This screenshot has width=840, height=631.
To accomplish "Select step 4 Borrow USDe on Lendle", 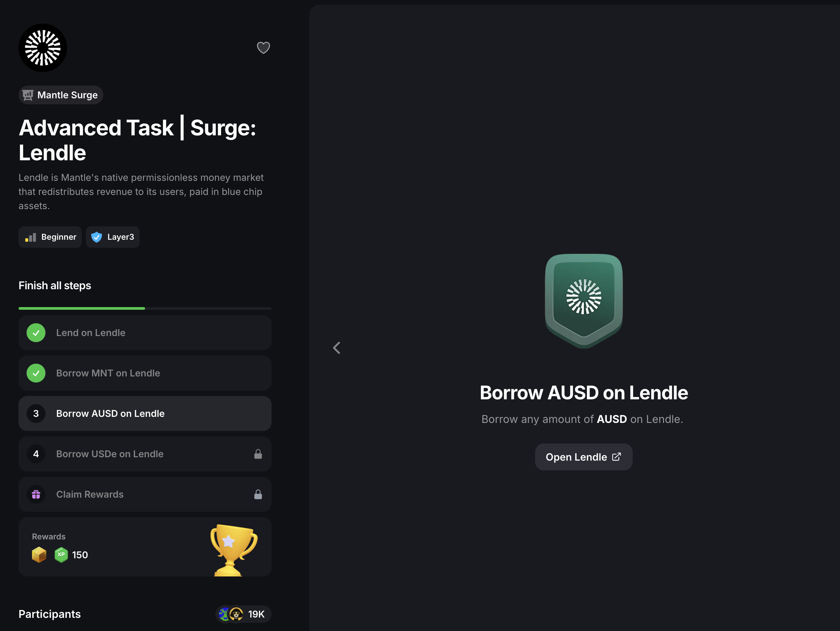I will coord(145,454).
